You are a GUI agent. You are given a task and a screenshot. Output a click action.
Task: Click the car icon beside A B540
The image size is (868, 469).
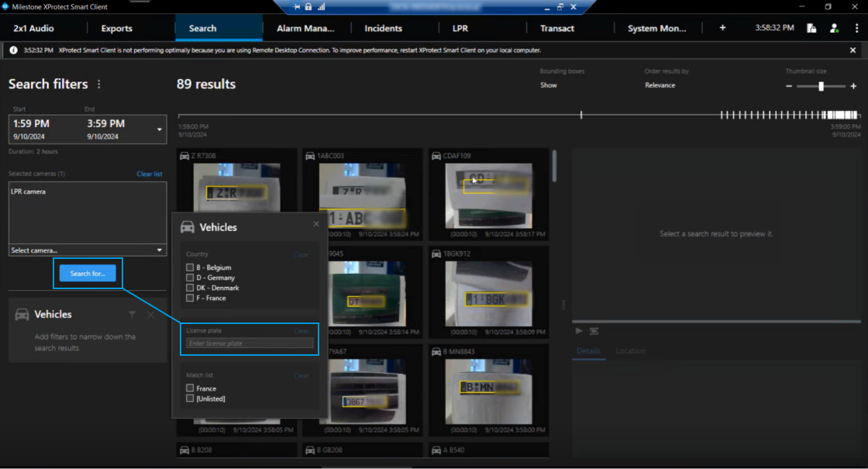[436, 450]
